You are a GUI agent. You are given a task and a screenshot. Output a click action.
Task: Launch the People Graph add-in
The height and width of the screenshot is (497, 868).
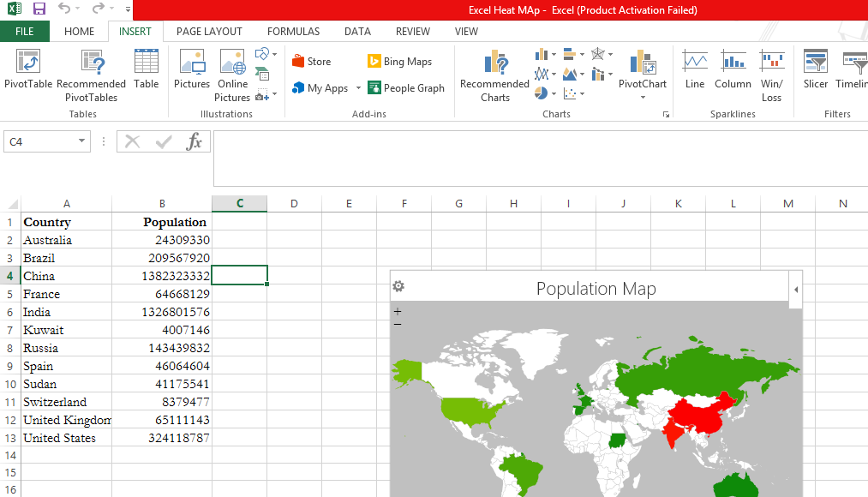pos(406,87)
